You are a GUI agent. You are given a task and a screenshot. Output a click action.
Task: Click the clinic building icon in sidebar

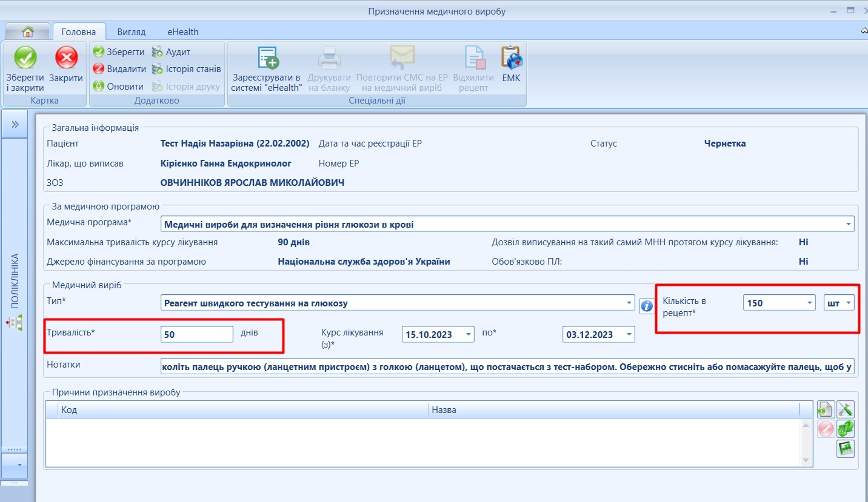point(15,323)
